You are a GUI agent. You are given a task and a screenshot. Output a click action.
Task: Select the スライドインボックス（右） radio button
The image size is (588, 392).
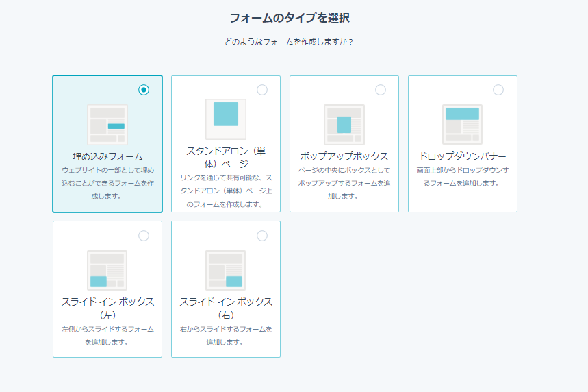pyautogui.click(x=262, y=236)
